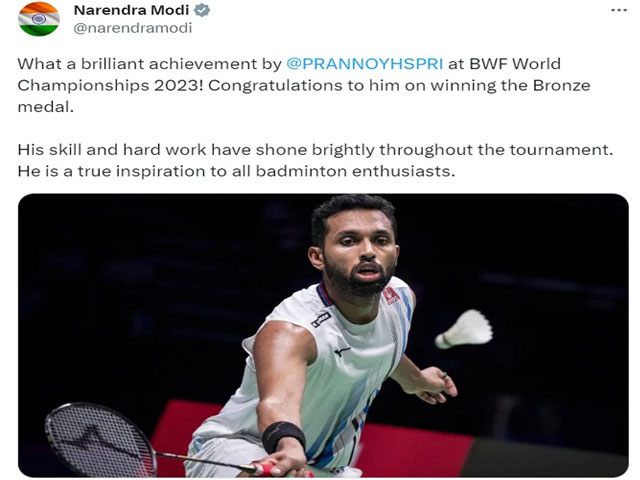Click the shuttlecock in the photo
640x480 pixels.
[x=466, y=329]
